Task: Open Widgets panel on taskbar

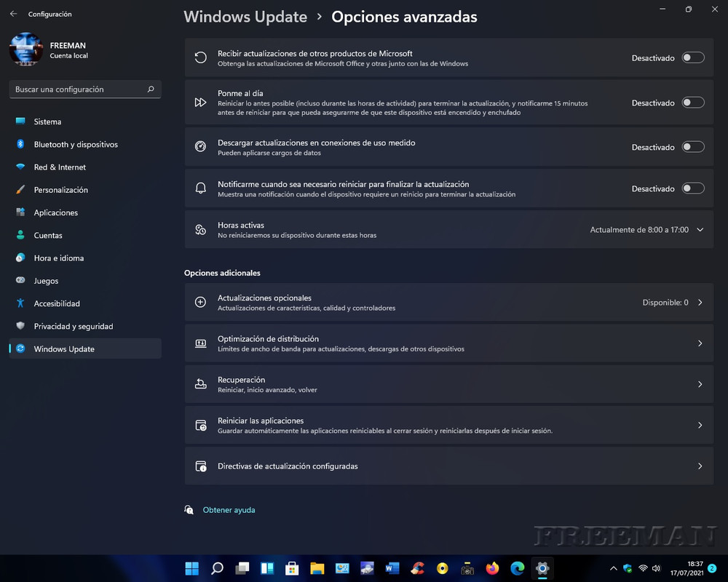Action: click(x=267, y=568)
